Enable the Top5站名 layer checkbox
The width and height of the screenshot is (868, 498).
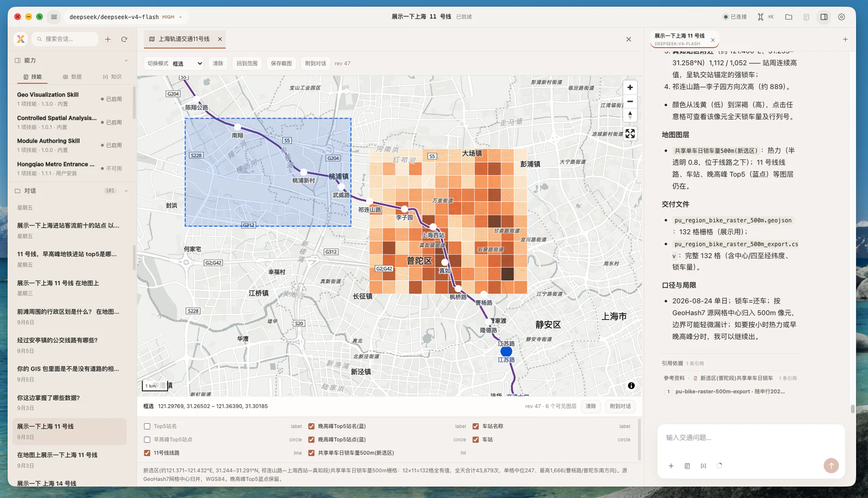[x=147, y=426]
